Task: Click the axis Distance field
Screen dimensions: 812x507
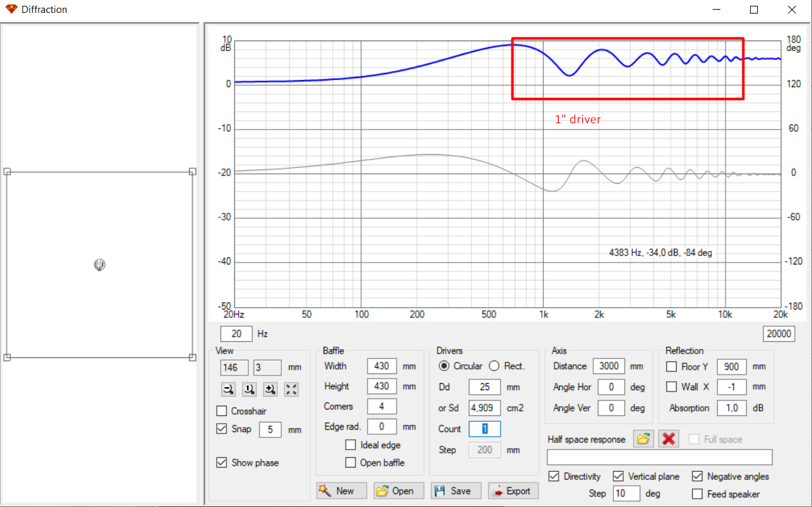Action: click(609, 366)
